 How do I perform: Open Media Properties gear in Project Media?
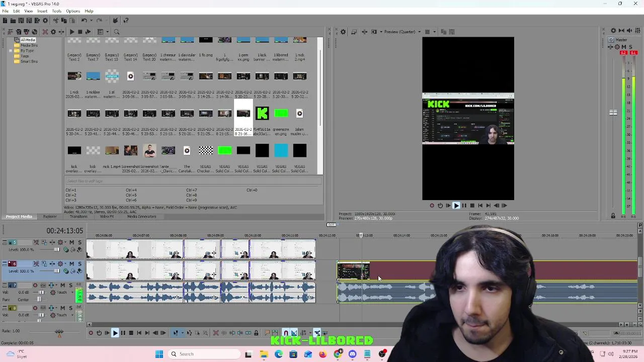(53, 32)
